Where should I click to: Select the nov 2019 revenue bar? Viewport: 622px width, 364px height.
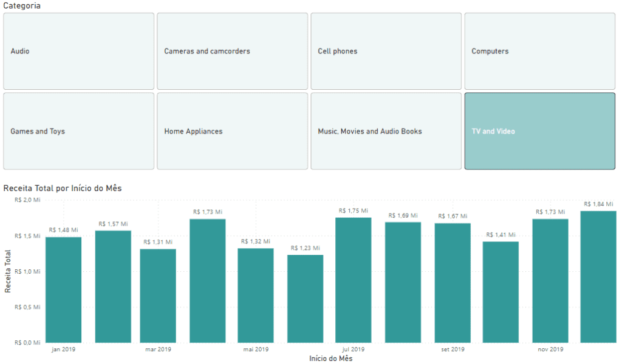(550, 281)
